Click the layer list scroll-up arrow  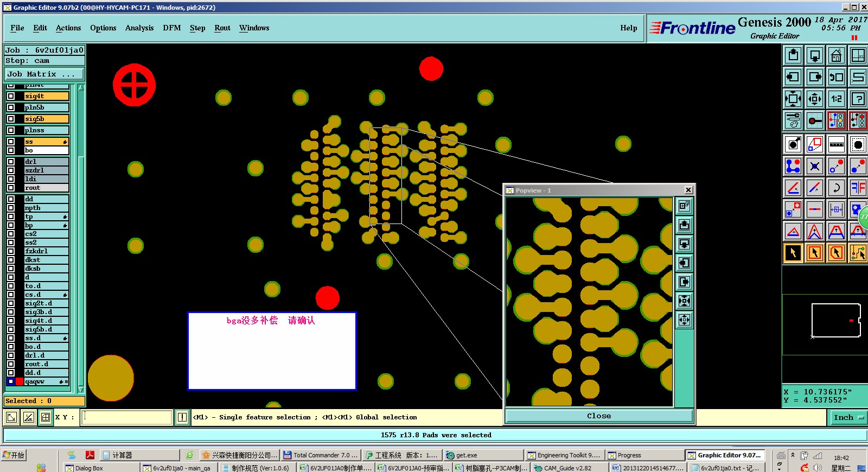[81, 87]
